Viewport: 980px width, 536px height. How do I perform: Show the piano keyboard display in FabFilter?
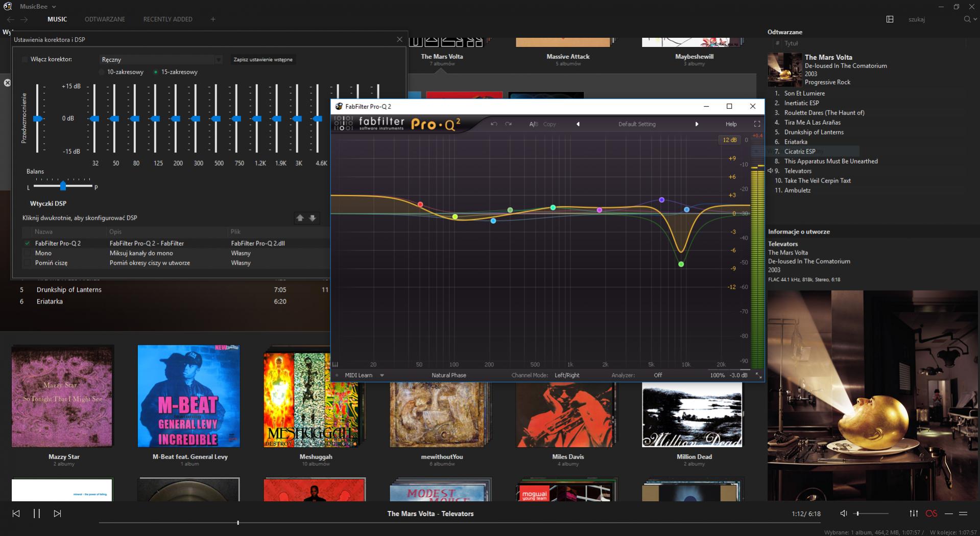pyautogui.click(x=336, y=364)
